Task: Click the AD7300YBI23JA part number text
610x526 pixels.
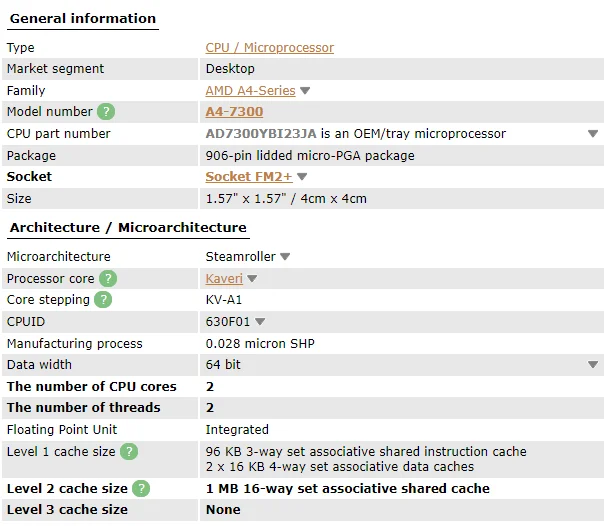Action: 261,134
